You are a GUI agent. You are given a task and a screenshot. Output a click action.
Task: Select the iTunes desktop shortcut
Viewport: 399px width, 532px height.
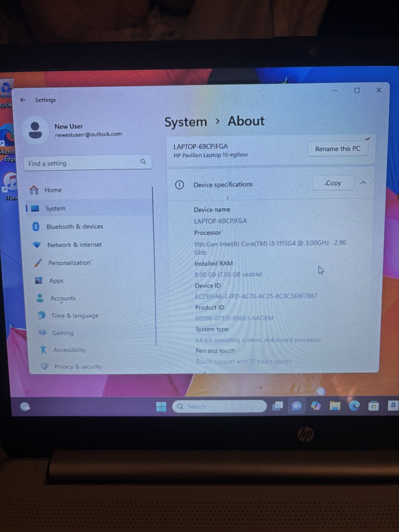coord(10,186)
